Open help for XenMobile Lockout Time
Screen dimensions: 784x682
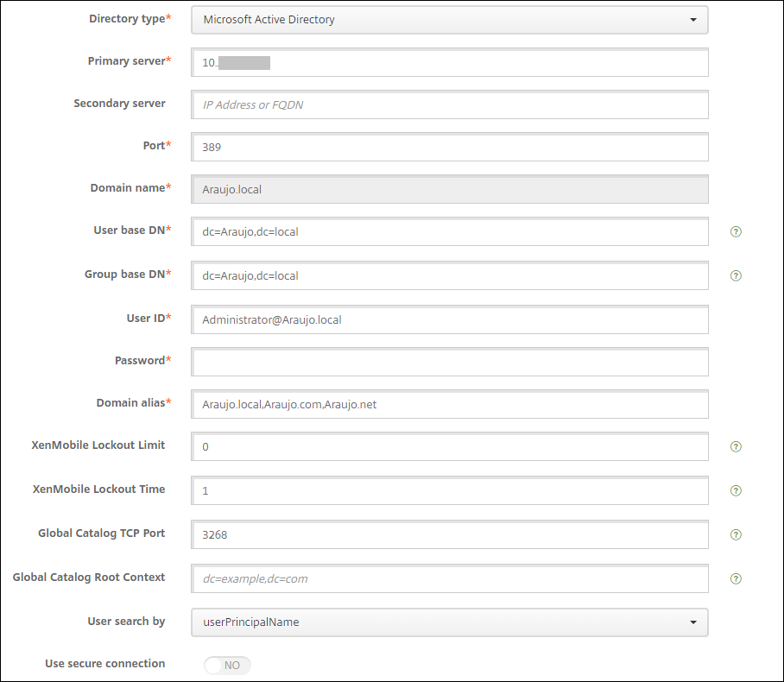pos(736,490)
